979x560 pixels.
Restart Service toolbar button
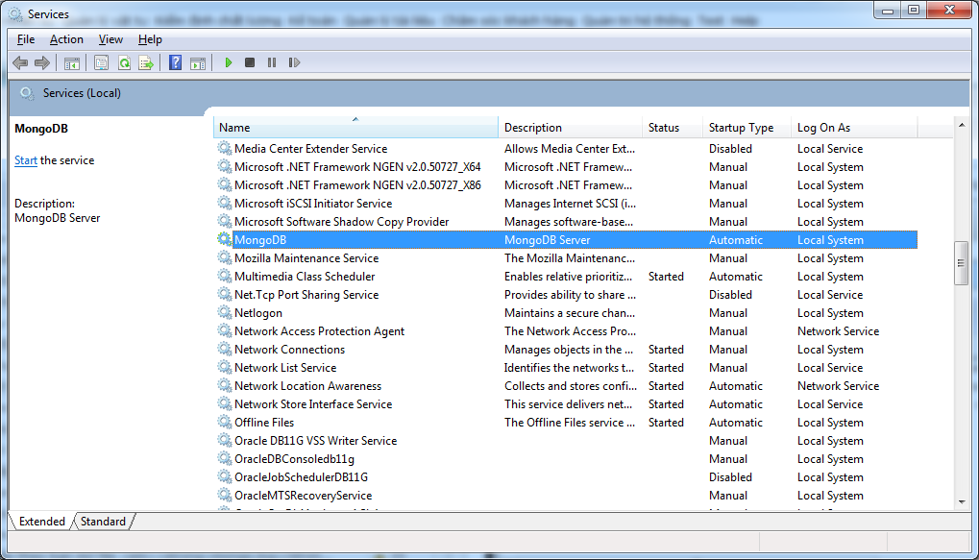294,62
